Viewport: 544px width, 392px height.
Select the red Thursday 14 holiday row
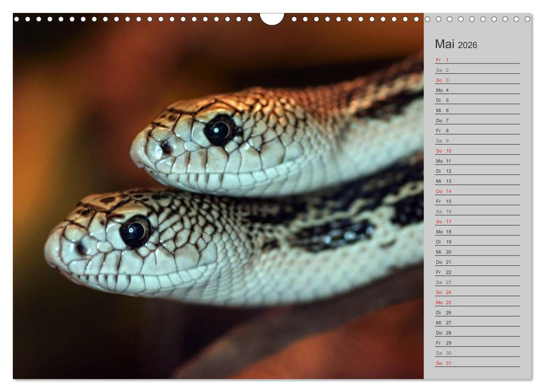[477, 191]
